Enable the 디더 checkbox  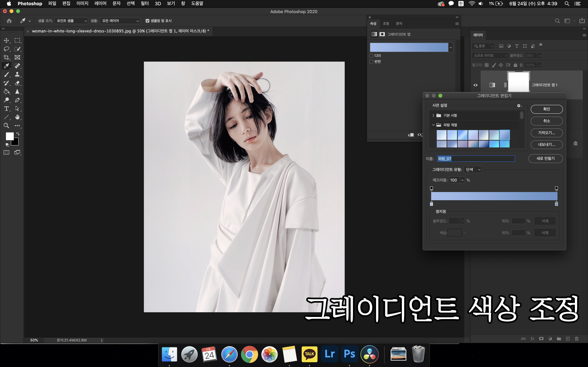coord(371,56)
